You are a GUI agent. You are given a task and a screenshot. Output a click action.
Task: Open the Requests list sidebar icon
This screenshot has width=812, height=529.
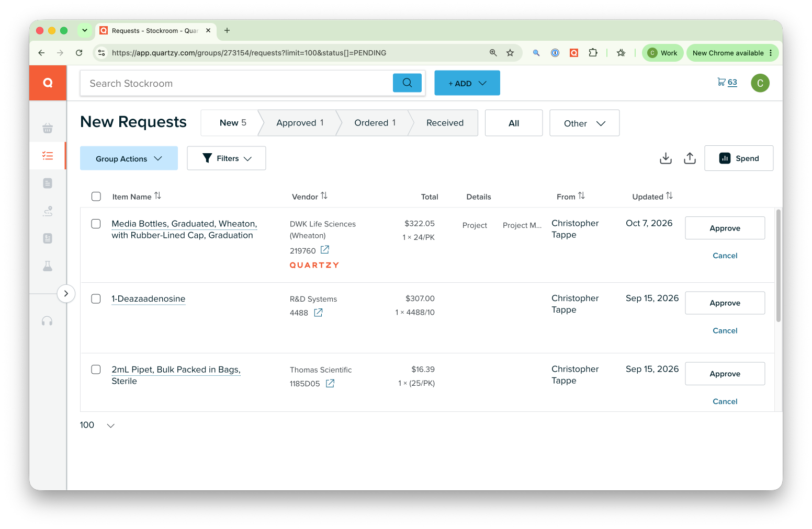click(48, 156)
